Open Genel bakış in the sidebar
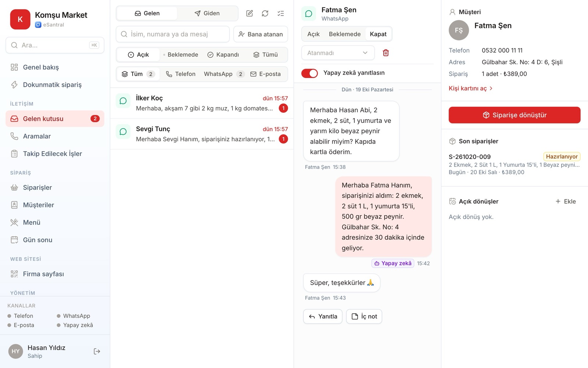Image resolution: width=588 pixels, height=368 pixels. point(55,67)
